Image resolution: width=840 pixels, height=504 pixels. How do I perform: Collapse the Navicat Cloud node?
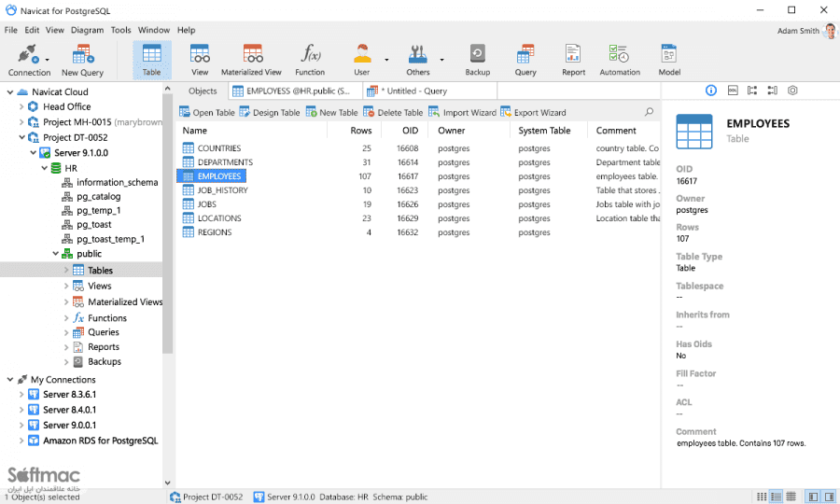(x=9, y=92)
